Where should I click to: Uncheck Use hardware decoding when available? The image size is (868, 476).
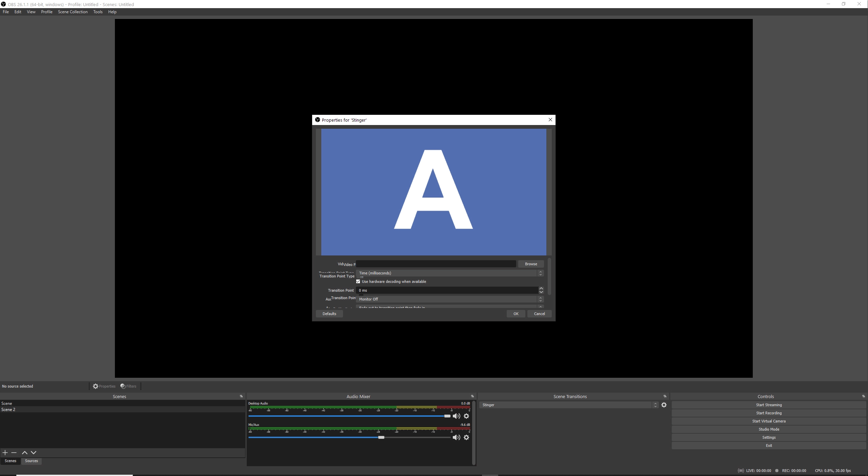(358, 282)
